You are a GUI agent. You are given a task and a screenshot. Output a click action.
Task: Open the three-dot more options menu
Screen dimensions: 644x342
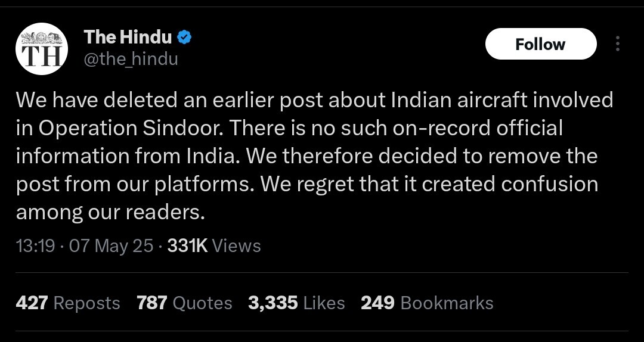pos(617,43)
